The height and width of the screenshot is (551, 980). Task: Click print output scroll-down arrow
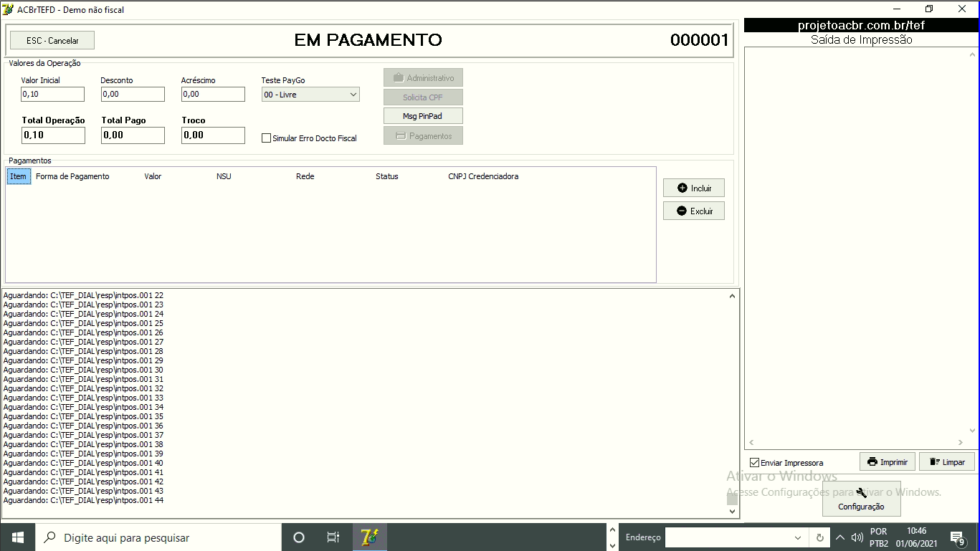point(973,431)
